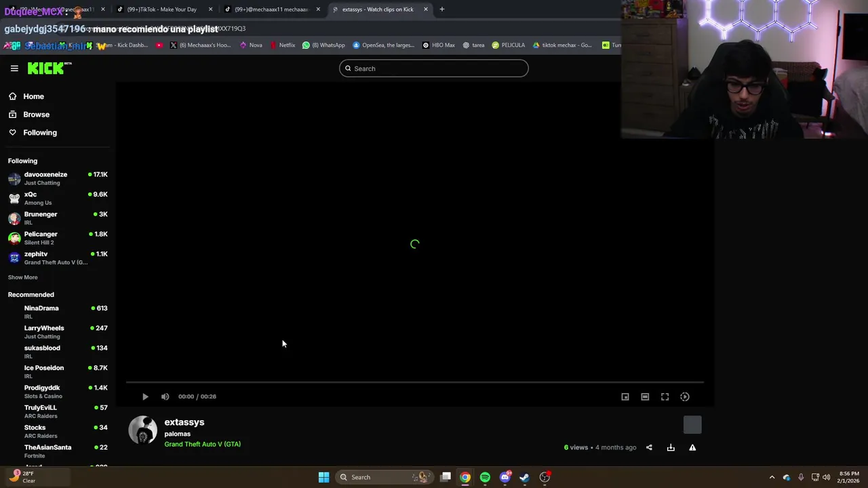Open extassys profile avatar
Screen dimensions: 868x488
[143, 430]
